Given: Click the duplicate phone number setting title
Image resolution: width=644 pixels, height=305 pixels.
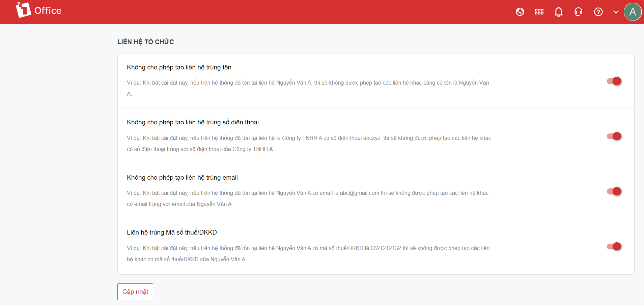Looking at the screenshot, I should (x=193, y=122).
